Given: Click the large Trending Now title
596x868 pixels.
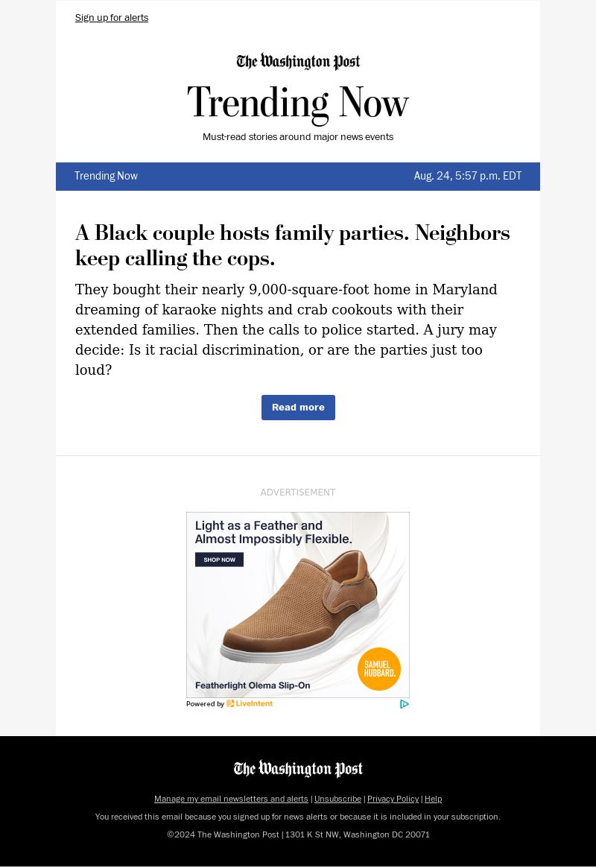Looking at the screenshot, I should pyautogui.click(x=298, y=103).
